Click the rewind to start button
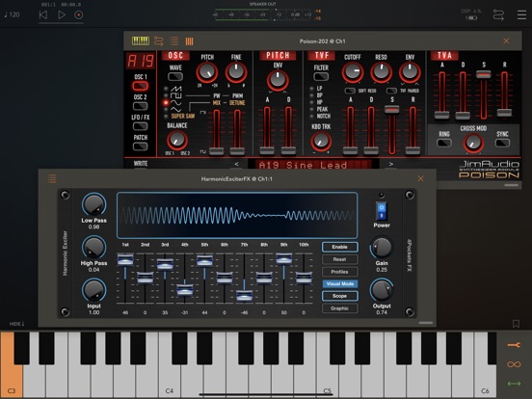 tap(43, 14)
